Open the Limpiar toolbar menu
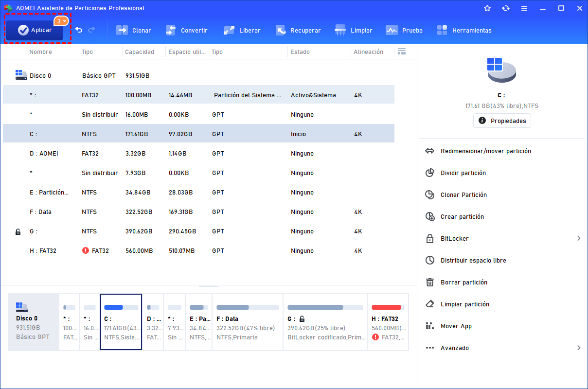Image resolution: width=588 pixels, height=389 pixels. [354, 30]
